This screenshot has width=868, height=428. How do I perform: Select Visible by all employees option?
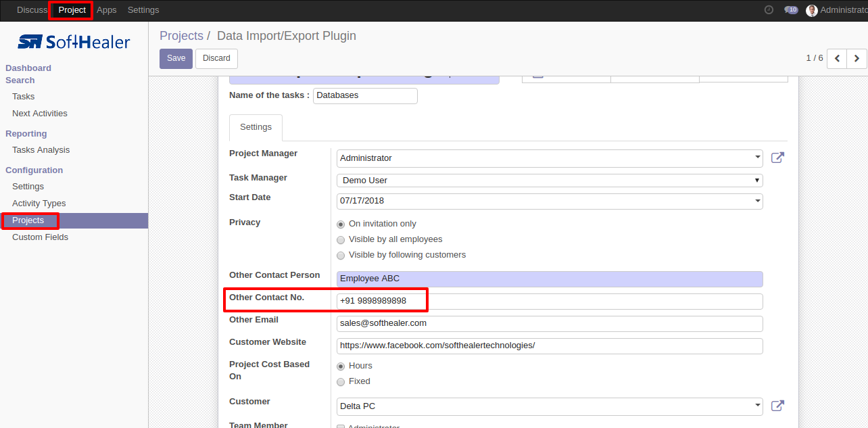(341, 239)
